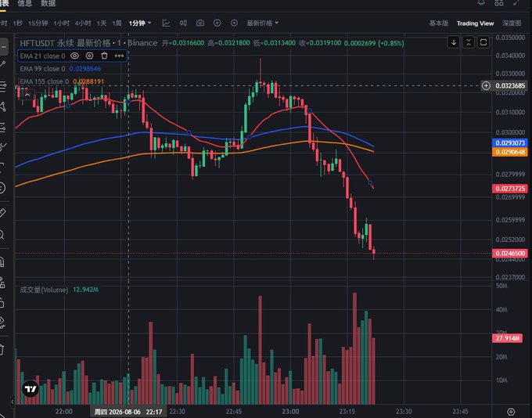Click the 成交量(Volume) legend label
The height and width of the screenshot is (418, 532).
(x=44, y=290)
